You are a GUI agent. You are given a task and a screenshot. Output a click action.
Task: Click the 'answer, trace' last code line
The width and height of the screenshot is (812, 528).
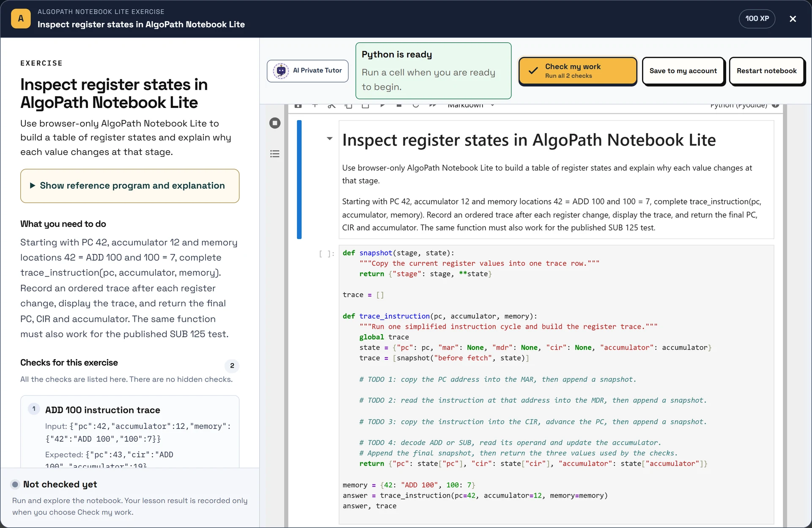pos(370,506)
